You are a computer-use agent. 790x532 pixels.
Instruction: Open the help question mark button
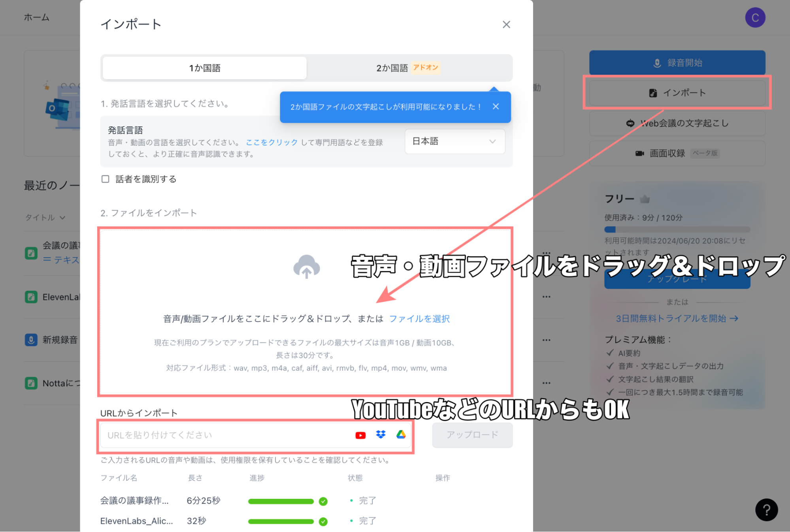[x=766, y=510]
